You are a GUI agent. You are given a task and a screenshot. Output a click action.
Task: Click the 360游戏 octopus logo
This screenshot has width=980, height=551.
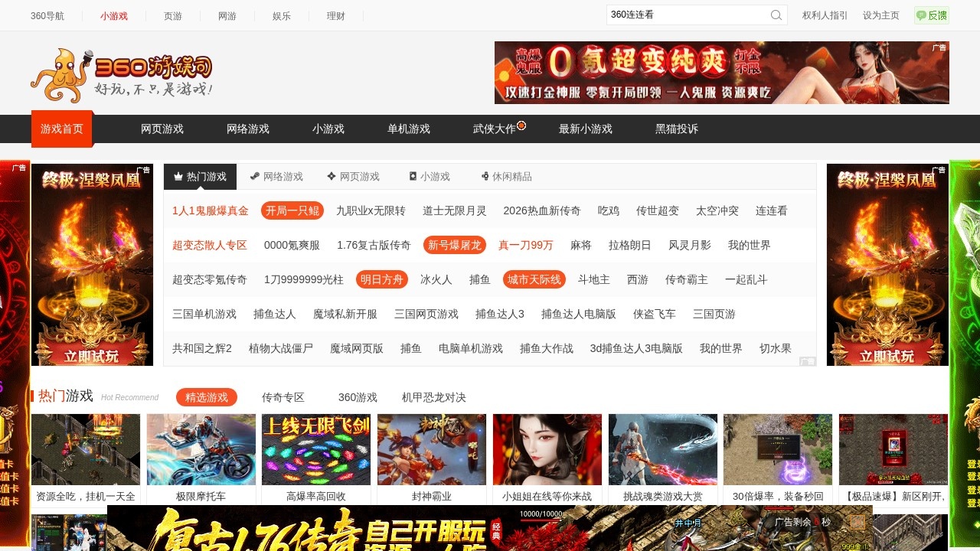tap(122, 75)
